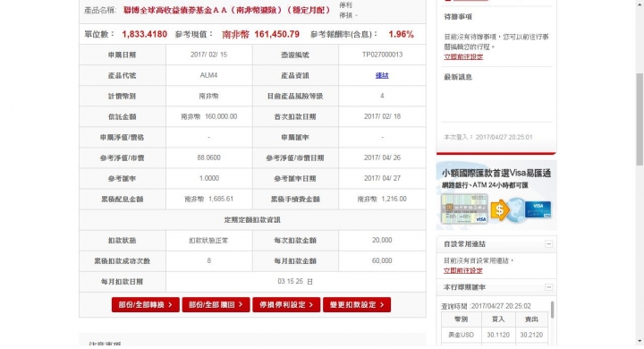Click the 黃金USD currency cell

462,335
